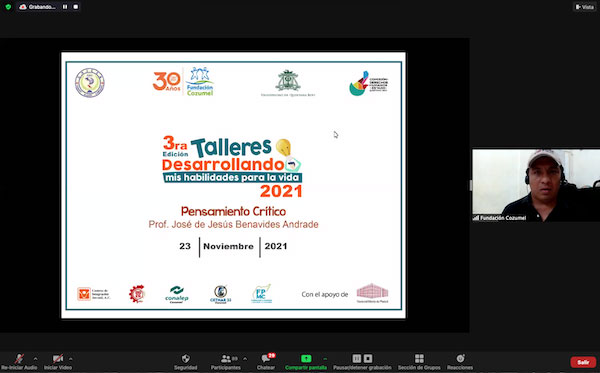Screen dimensions: 600x373
Task: Open the Chatear chat panel
Action: point(266,362)
